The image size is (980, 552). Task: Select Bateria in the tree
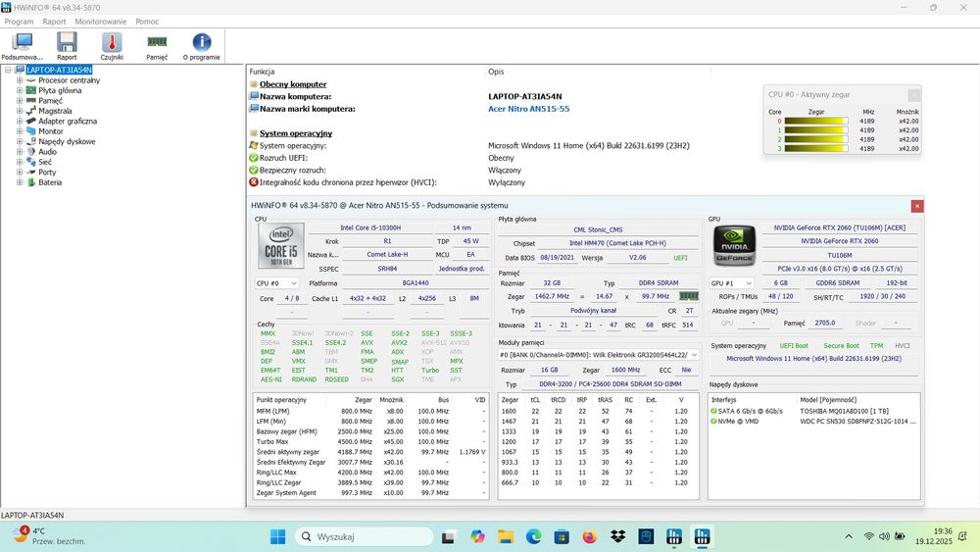(x=50, y=182)
